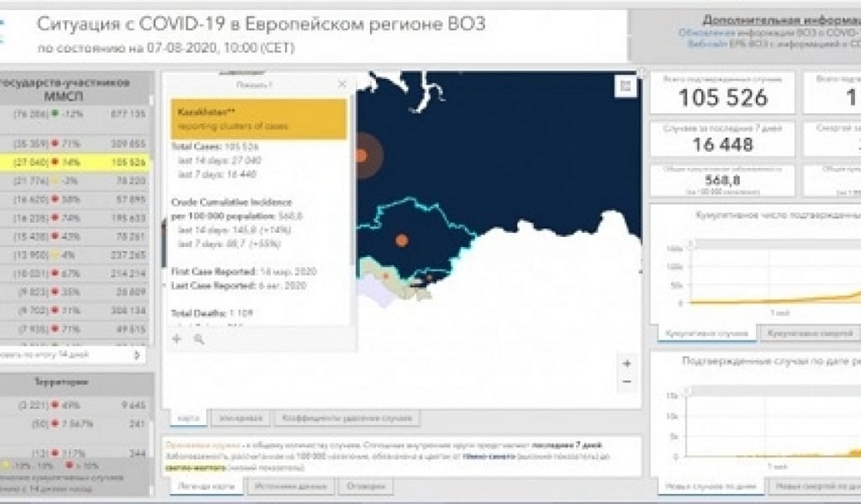The width and height of the screenshot is (861, 504).
Task: Select country row showing 214 214 cases
Action: [x=74, y=273]
